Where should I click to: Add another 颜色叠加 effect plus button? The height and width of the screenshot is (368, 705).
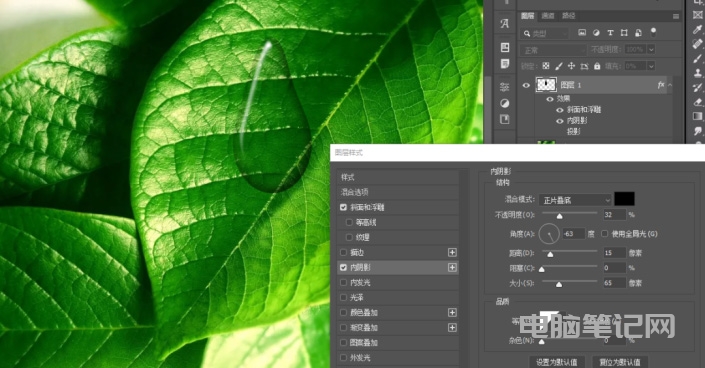pyautogui.click(x=452, y=312)
